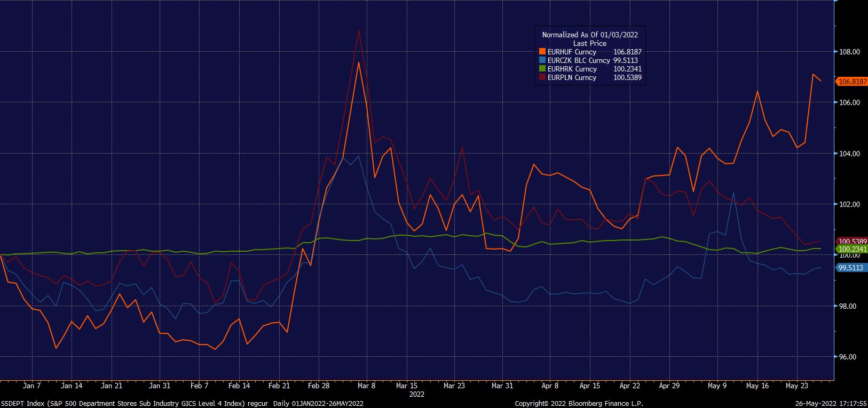
Task: Click the 106.00 y-axis label
Action: tap(850, 102)
